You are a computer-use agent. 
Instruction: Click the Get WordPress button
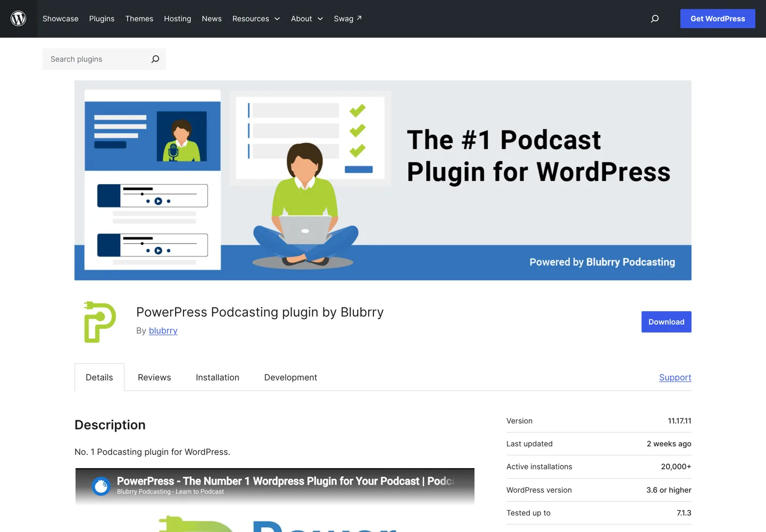point(718,19)
